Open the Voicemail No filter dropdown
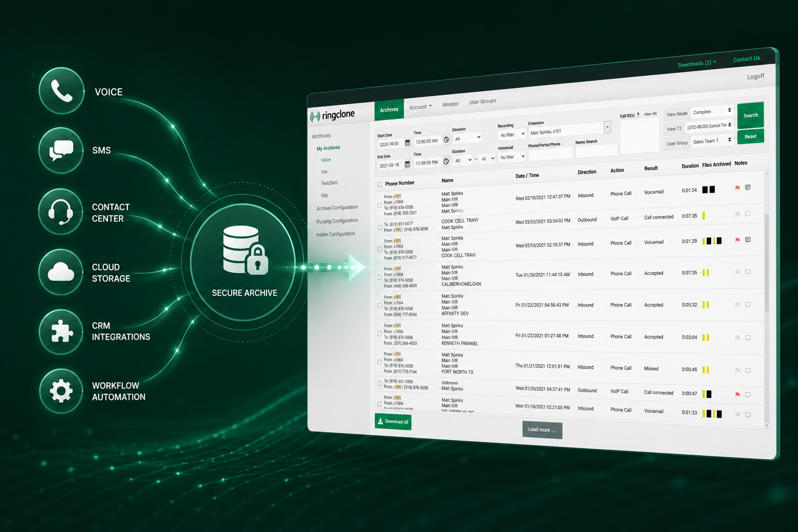Viewport: 798px width, 532px height. (512, 157)
